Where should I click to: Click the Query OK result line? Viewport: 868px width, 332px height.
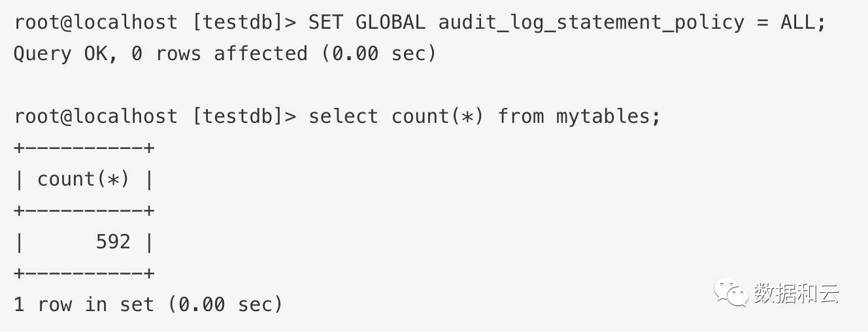point(225,54)
